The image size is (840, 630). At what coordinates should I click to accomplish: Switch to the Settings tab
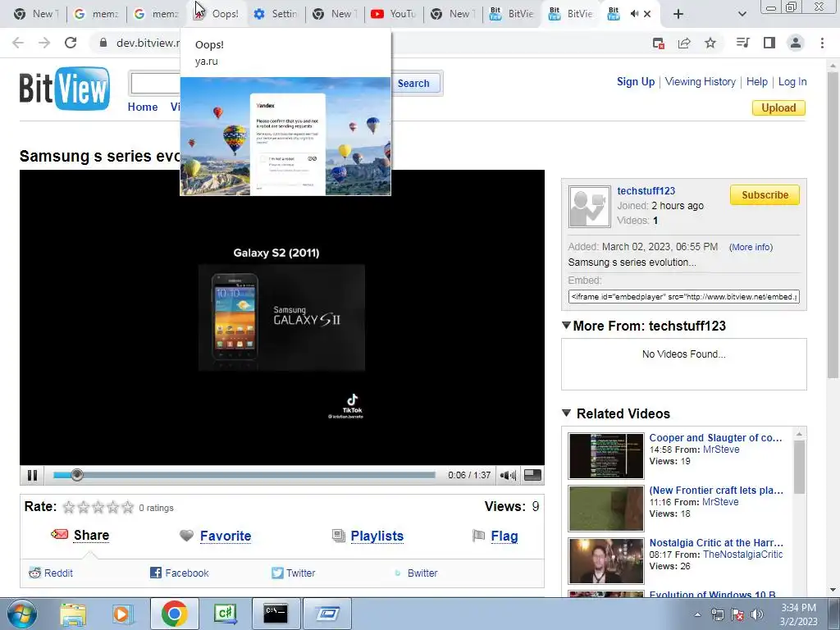276,14
